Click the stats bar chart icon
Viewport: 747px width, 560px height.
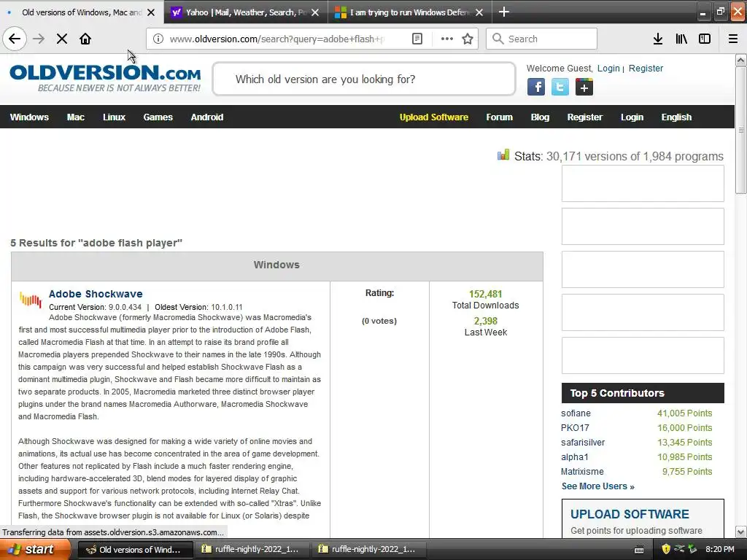click(503, 155)
